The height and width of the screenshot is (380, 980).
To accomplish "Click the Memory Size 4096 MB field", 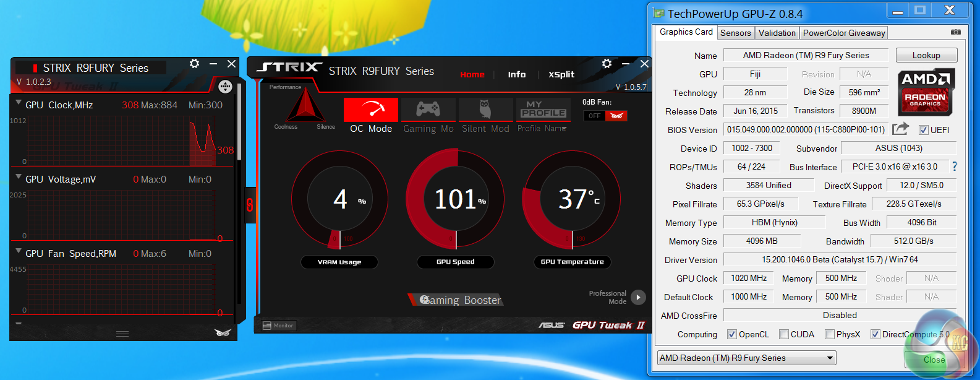I will 762,241.
